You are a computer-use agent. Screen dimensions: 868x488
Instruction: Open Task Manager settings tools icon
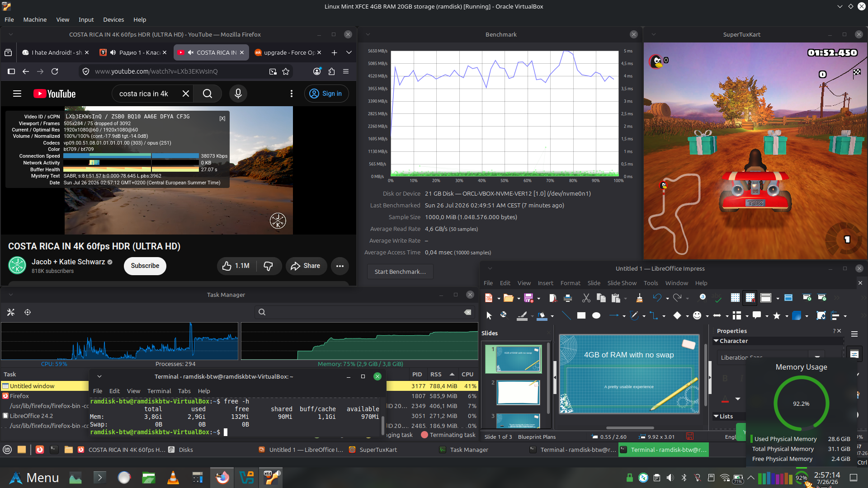(x=11, y=312)
